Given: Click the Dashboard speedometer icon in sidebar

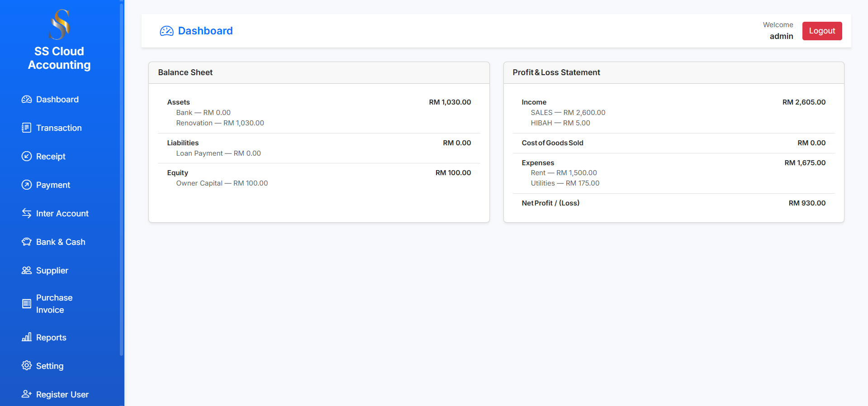Looking at the screenshot, I should [27, 100].
